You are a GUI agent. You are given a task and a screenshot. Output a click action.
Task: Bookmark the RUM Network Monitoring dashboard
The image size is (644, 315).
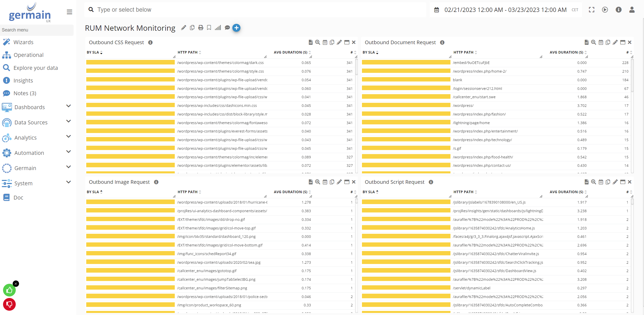(209, 28)
